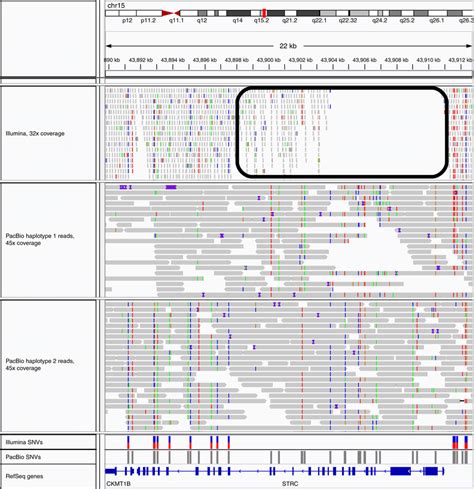474x489 pixels.
Task: Select the Illumina 32x coverage track name
Action: pos(35,134)
